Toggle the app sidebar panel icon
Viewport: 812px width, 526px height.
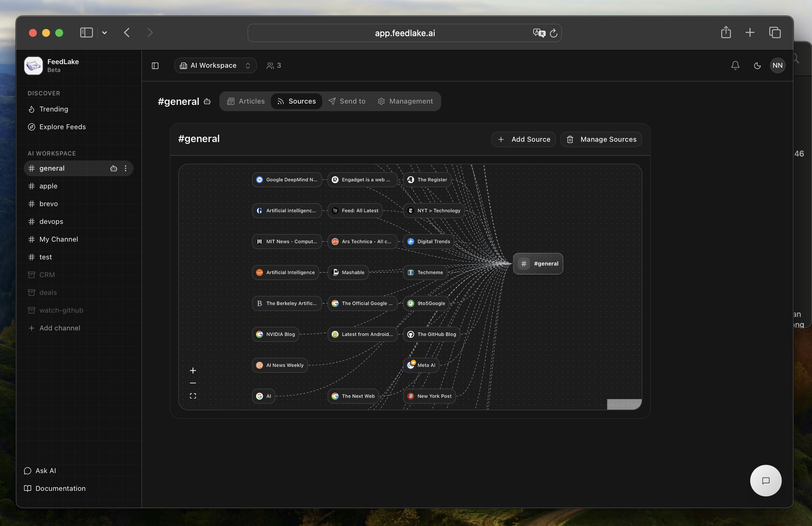click(x=155, y=65)
